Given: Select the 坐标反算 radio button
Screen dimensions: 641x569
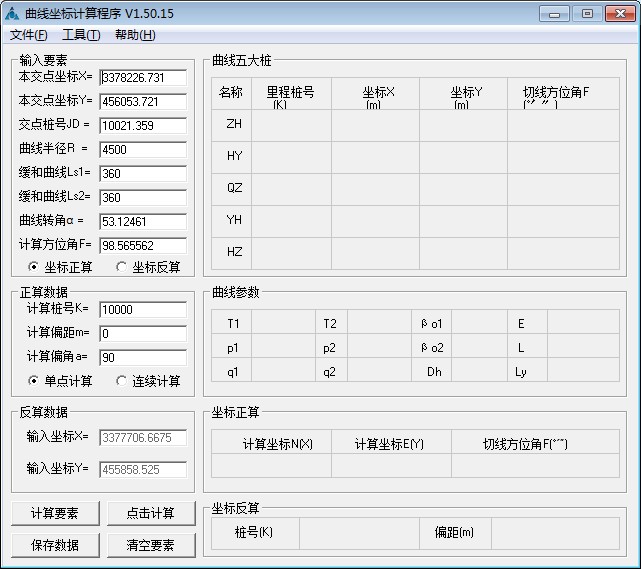Looking at the screenshot, I should (x=122, y=267).
